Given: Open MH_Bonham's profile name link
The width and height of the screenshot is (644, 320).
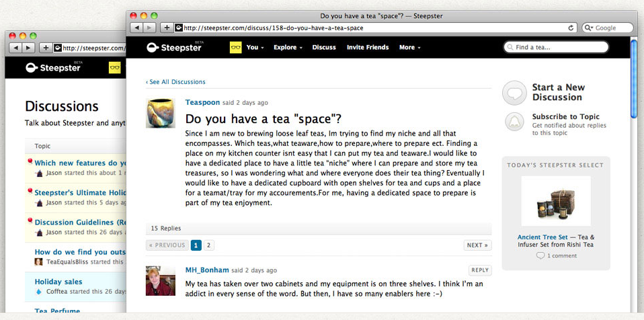Looking at the screenshot, I should click(x=207, y=270).
